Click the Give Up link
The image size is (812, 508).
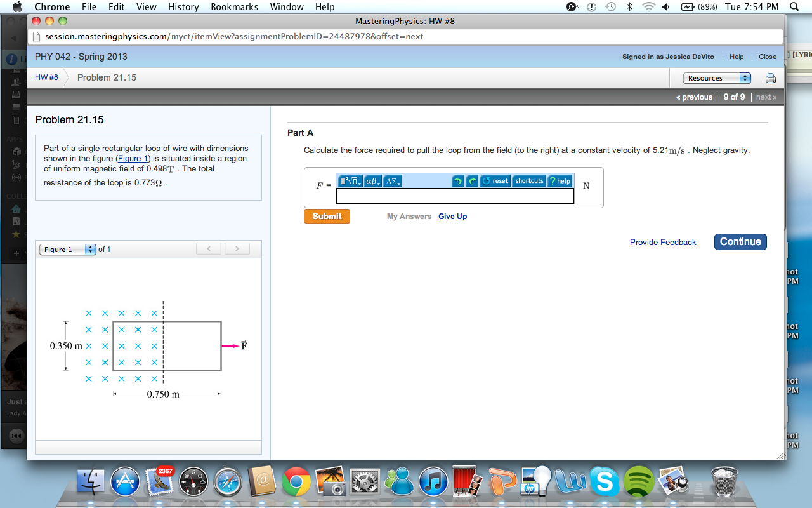[x=452, y=216]
